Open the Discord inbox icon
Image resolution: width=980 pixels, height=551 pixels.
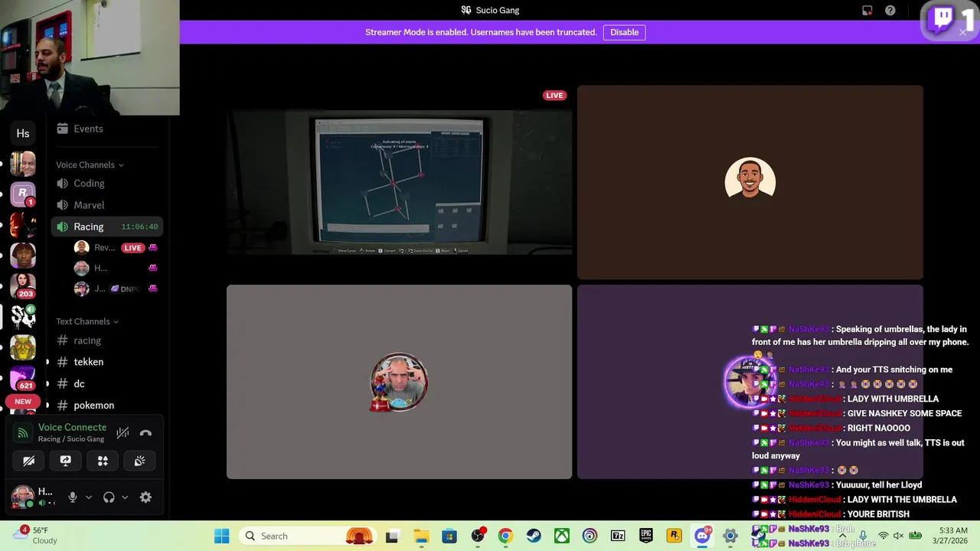click(867, 11)
